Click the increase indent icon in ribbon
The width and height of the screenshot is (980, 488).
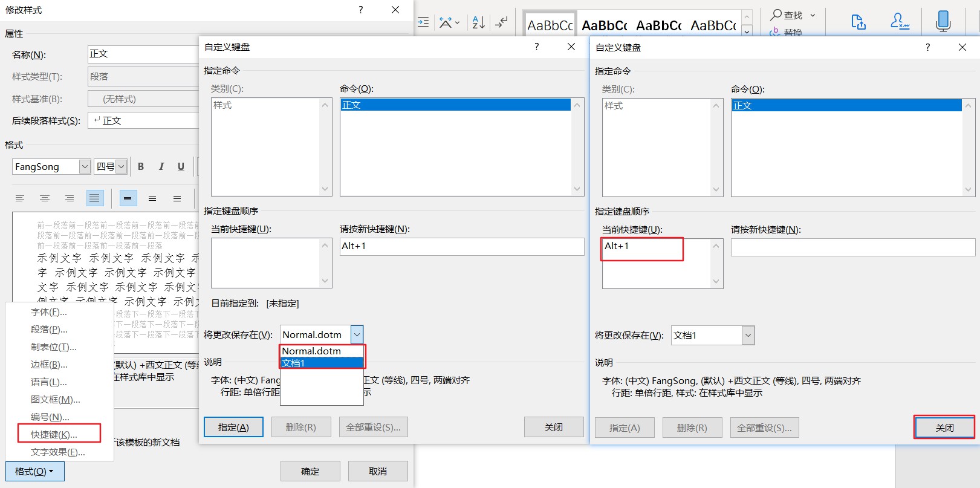[423, 22]
